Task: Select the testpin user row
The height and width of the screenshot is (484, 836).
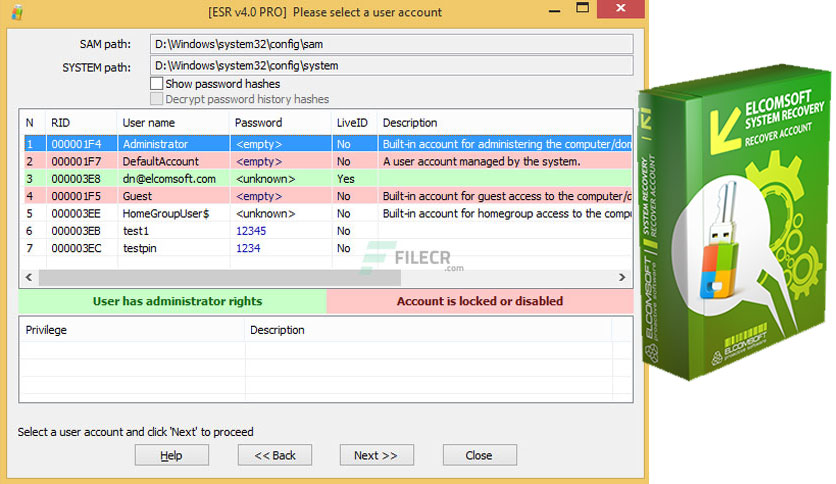Action: point(328,248)
